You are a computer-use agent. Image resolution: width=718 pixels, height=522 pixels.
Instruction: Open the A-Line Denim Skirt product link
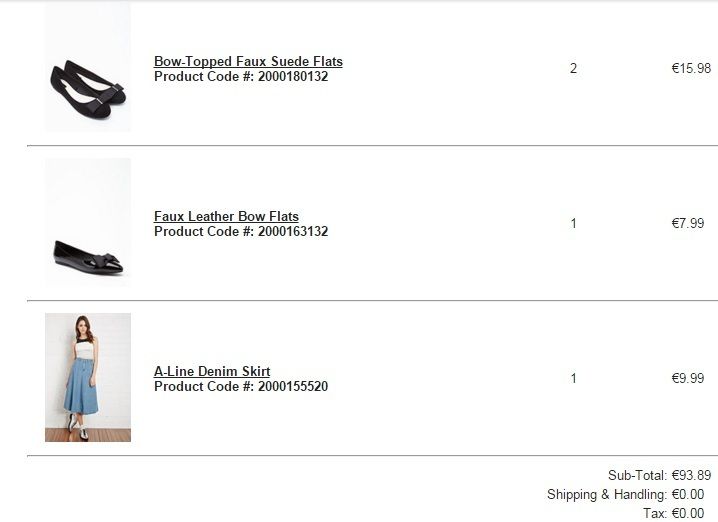pos(212,371)
